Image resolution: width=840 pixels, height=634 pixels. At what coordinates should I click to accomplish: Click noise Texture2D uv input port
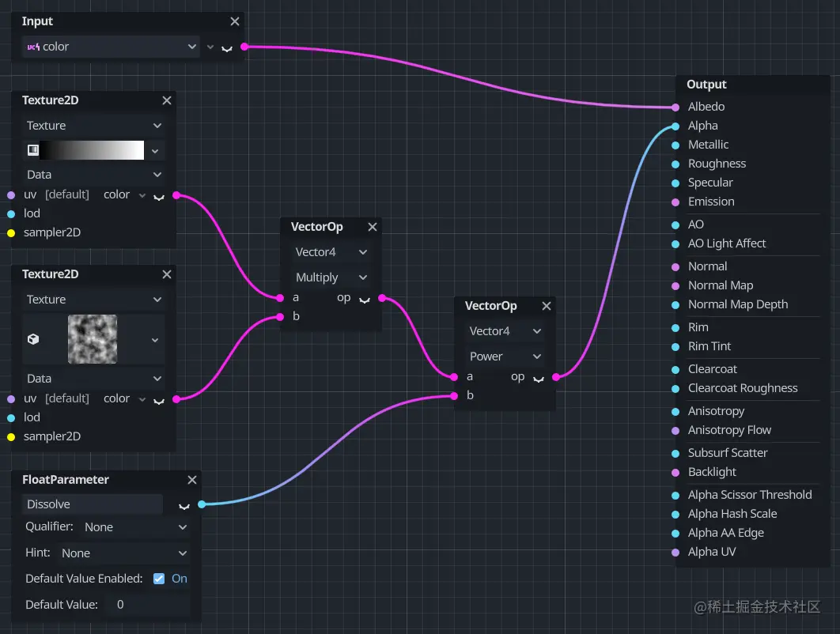coord(11,399)
